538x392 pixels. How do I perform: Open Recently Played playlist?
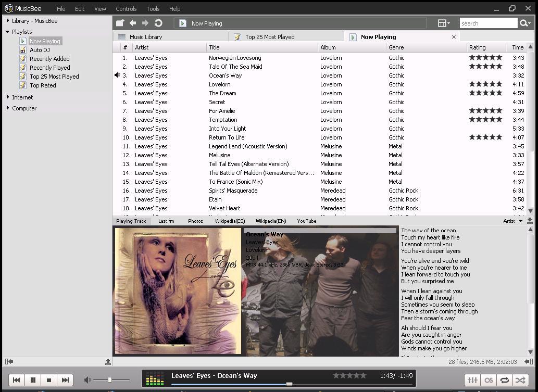point(50,68)
